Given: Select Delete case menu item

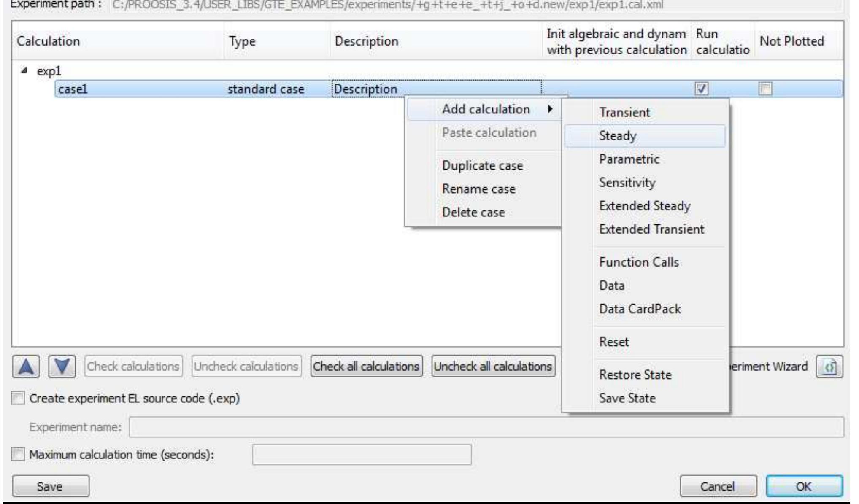Looking at the screenshot, I should click(x=473, y=213).
